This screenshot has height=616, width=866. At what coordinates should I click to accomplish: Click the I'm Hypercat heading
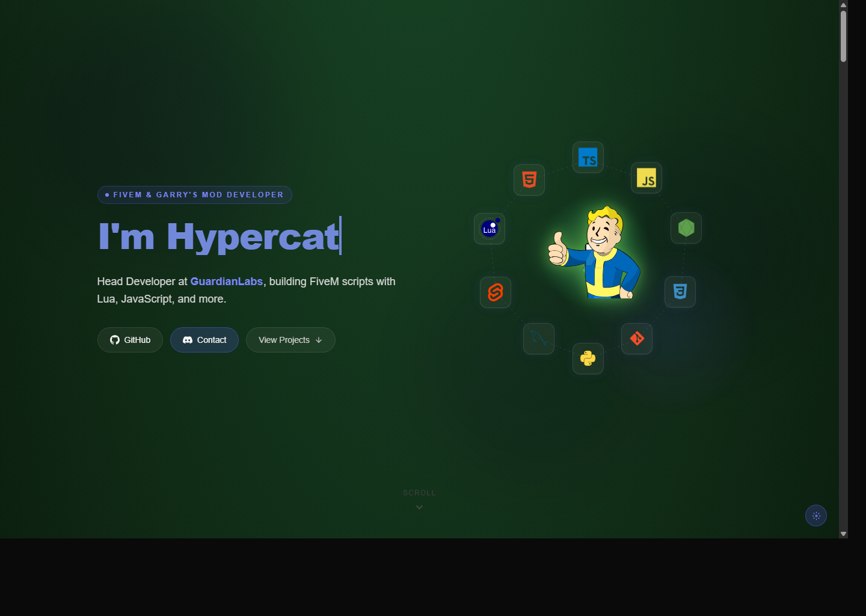point(220,236)
